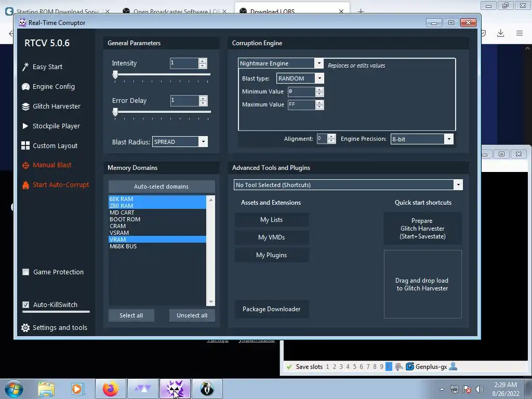Switch to Download OBS tab
Viewport: 532px width, 399px height.
coord(292,8)
